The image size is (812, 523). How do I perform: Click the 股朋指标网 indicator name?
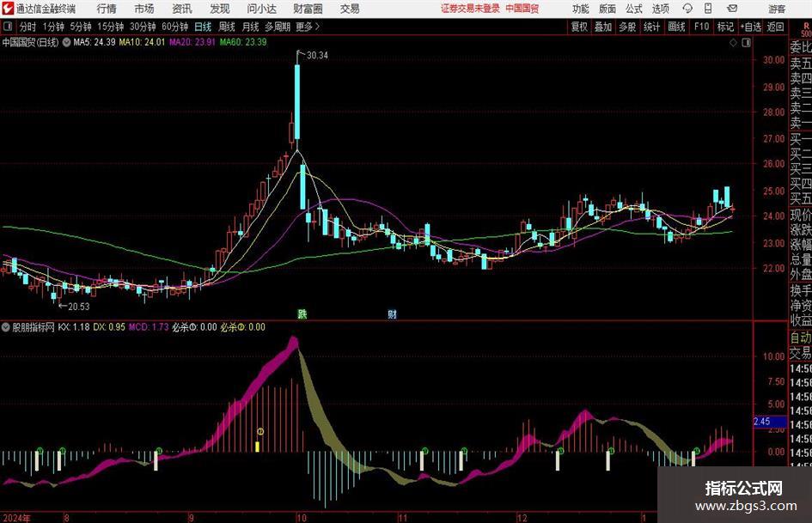(34, 327)
